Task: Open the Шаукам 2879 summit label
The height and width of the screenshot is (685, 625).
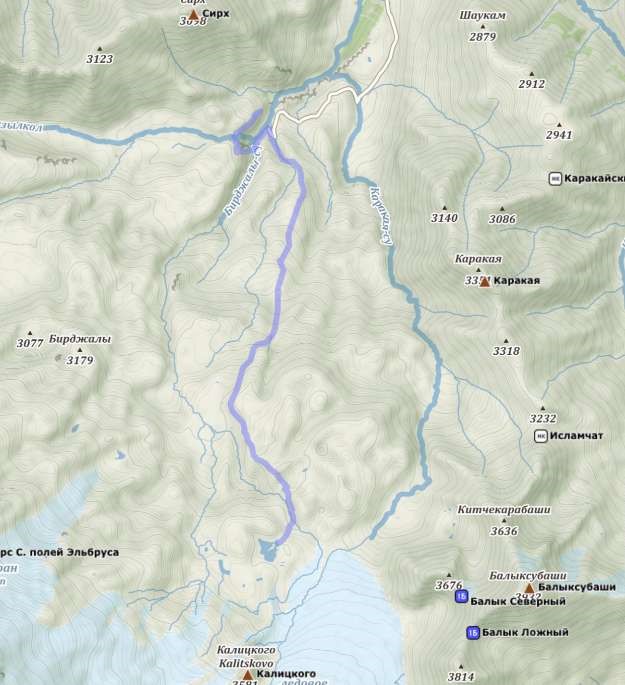Action: (x=483, y=26)
